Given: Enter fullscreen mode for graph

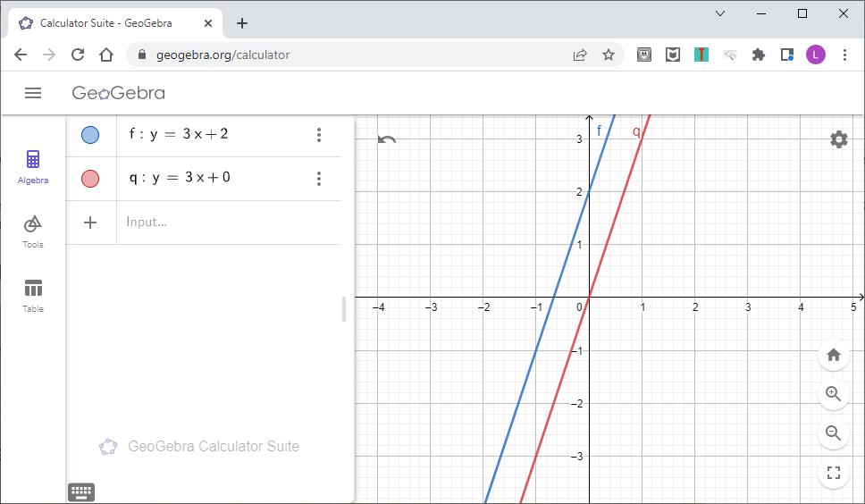Looking at the screenshot, I should pyautogui.click(x=833, y=473).
